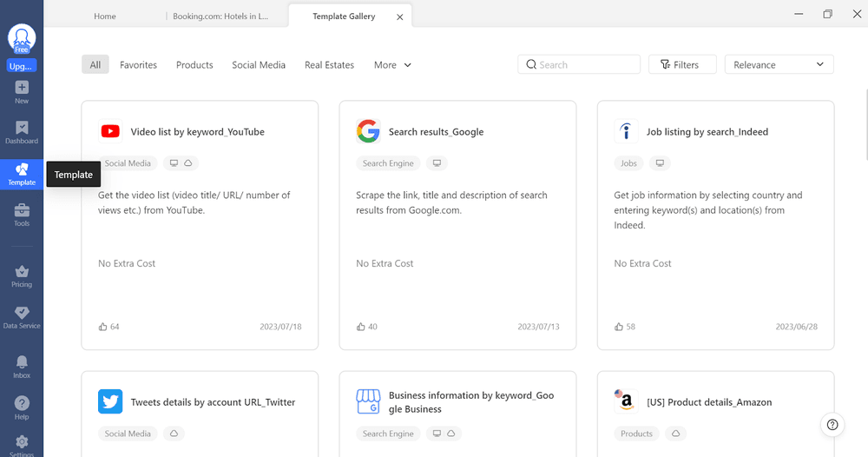Screen dimensions: 868x457
Task: Click local/cloud run icons on YouTube card
Action: coord(181,163)
